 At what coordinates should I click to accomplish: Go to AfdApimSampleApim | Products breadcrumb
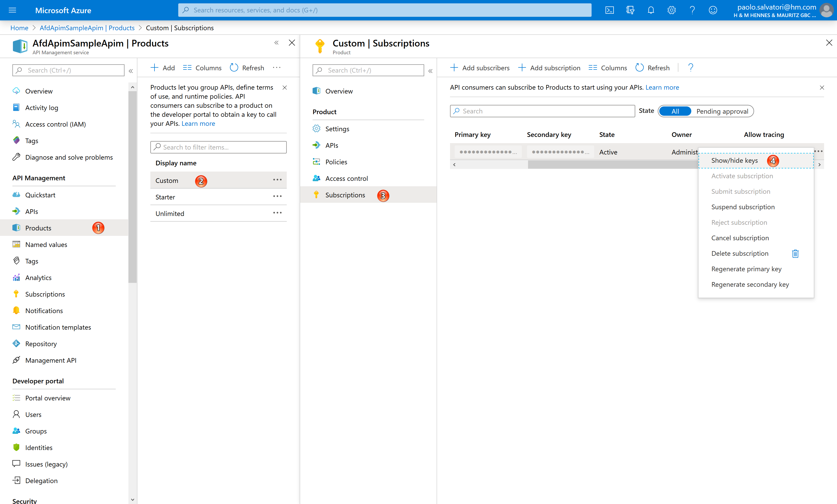coord(87,28)
